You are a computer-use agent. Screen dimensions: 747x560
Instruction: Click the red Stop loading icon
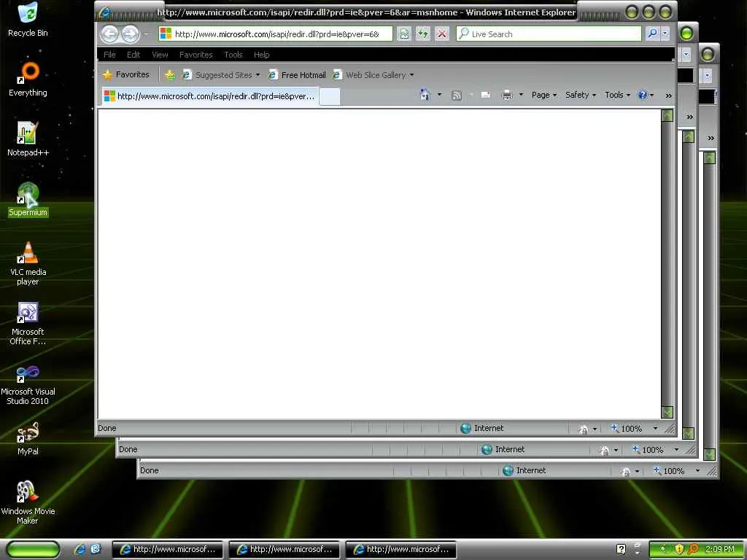pos(442,34)
